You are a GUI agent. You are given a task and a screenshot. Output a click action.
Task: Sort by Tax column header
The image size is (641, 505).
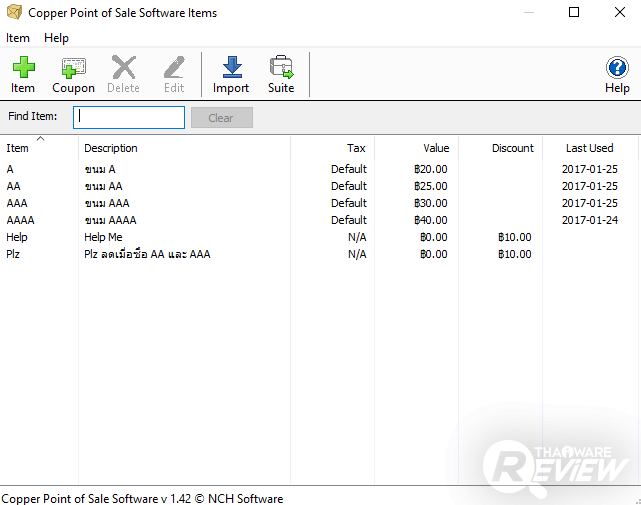332,148
